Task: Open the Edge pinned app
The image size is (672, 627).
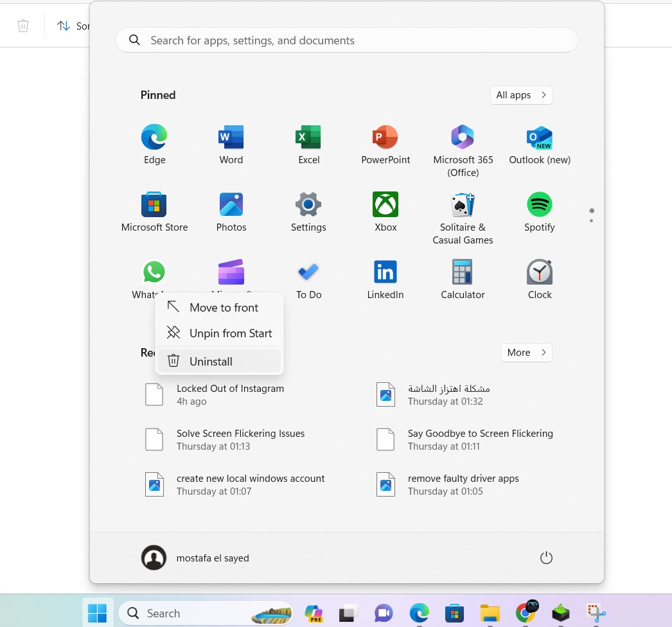Action: point(154,145)
